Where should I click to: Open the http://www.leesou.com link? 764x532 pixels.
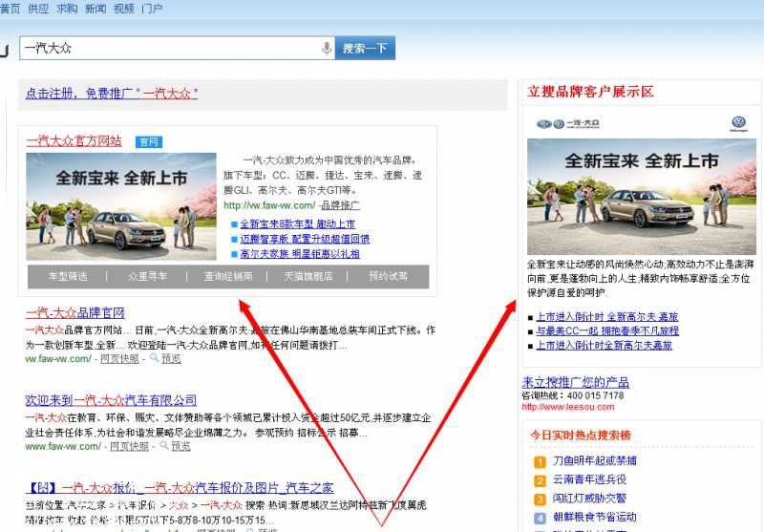tap(568, 407)
